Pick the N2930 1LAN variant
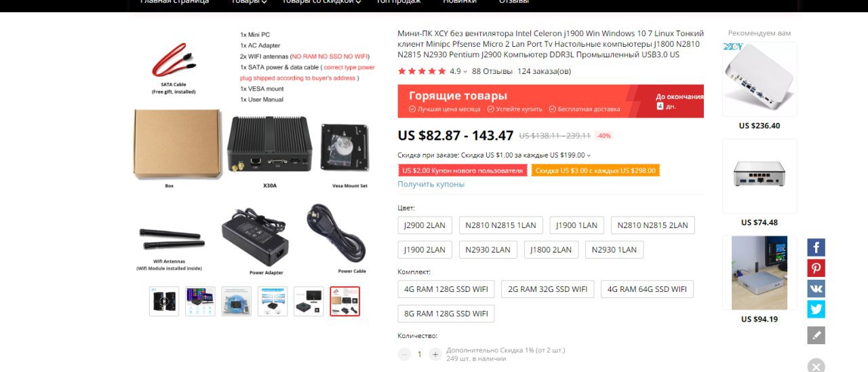Image resolution: width=868 pixels, height=372 pixels. coord(614,250)
